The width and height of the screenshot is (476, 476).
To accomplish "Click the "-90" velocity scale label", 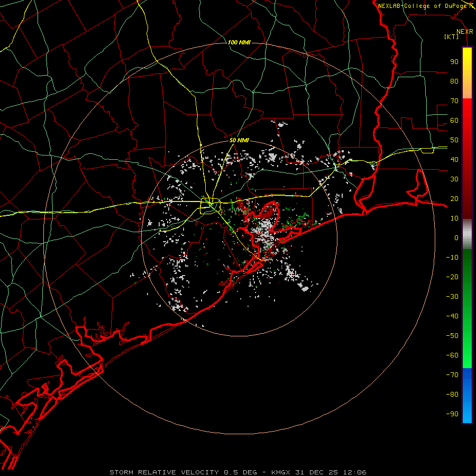I will tap(452, 414).
